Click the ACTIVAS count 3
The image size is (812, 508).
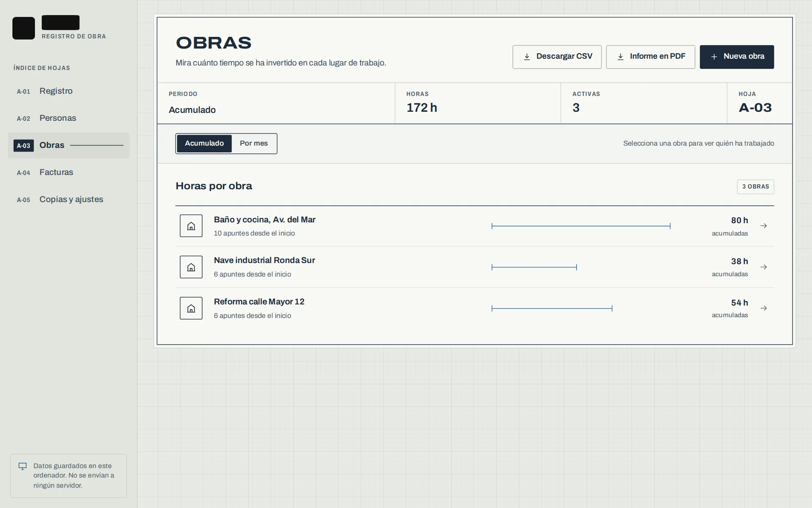576,108
